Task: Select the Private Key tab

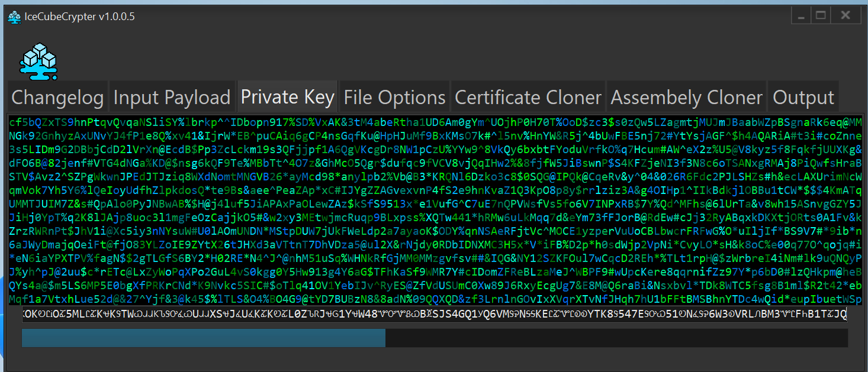Action: pos(287,96)
